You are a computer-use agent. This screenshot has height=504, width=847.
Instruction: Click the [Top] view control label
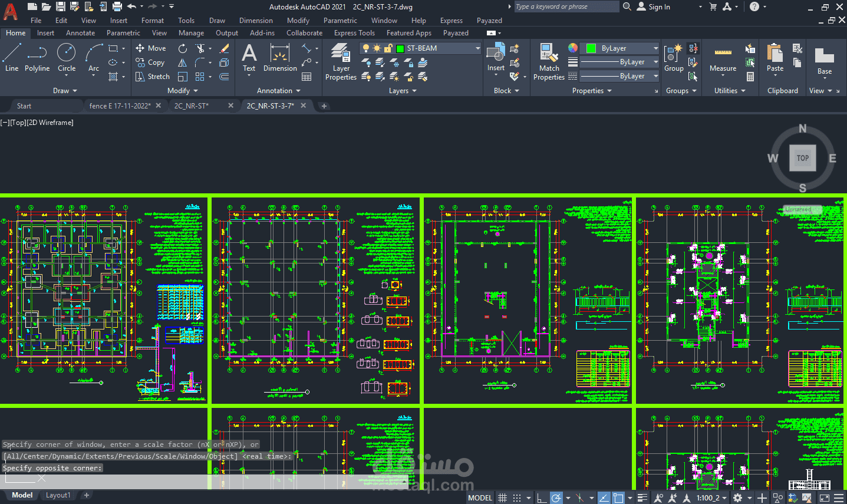tap(18, 123)
